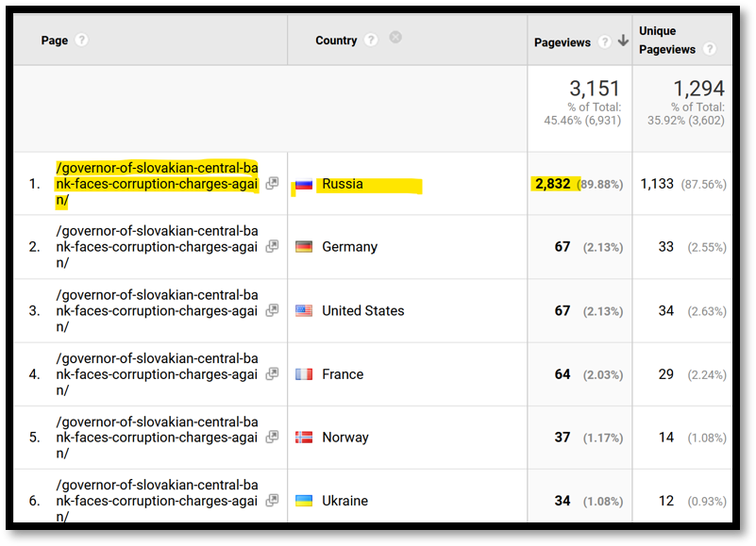Click Norway unique pageviews value 14
756x546 pixels.
click(665, 438)
